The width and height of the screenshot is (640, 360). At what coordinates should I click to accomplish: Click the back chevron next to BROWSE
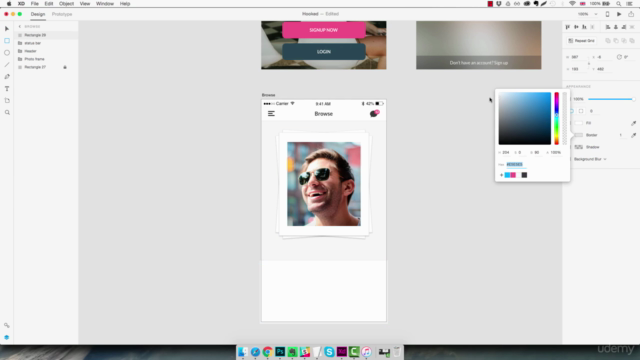tap(20, 27)
